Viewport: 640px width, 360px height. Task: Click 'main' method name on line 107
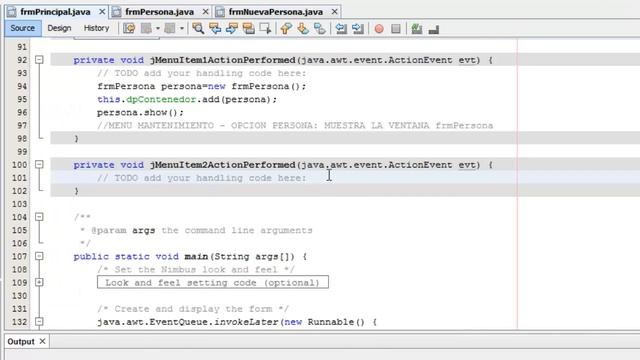196,256
